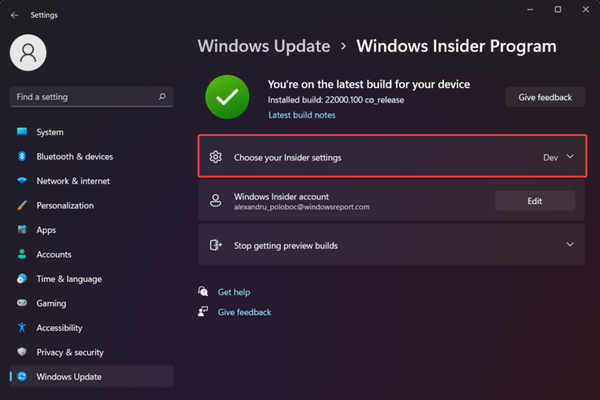600x400 pixels.
Task: Click the Gaming controller icon
Action: coord(21,303)
